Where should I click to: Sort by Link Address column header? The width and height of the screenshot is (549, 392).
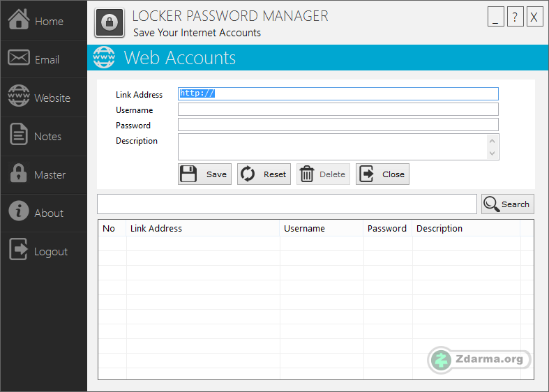point(203,228)
